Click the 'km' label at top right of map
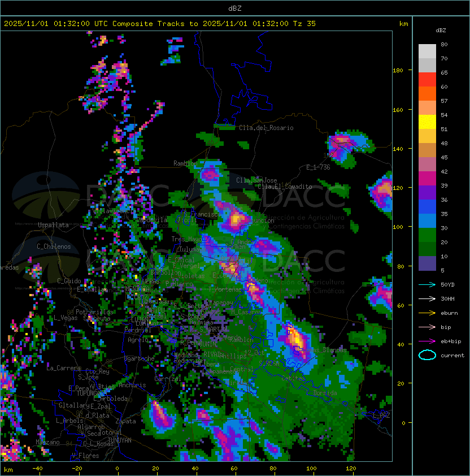Viewport: 470px width, 476px height. 403,24
